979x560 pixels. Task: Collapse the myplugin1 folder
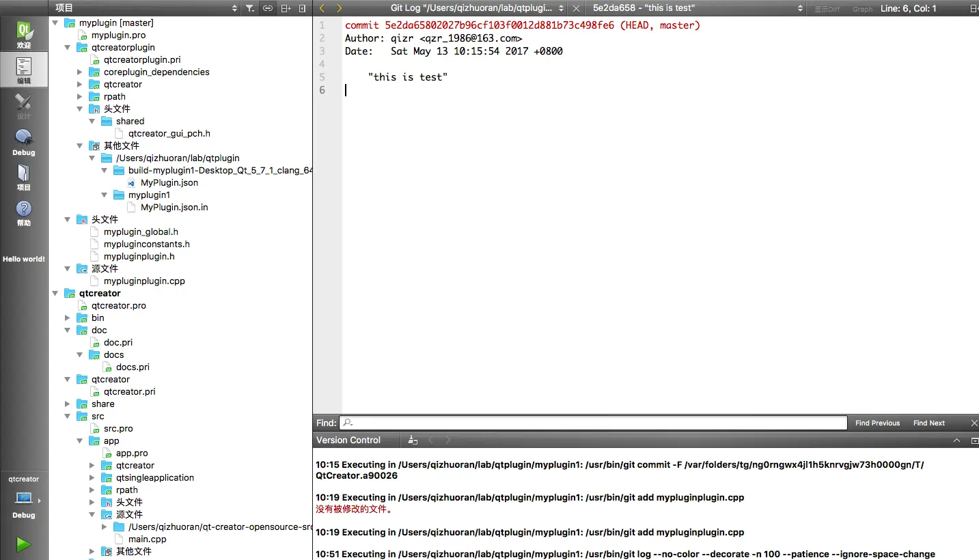coord(105,195)
